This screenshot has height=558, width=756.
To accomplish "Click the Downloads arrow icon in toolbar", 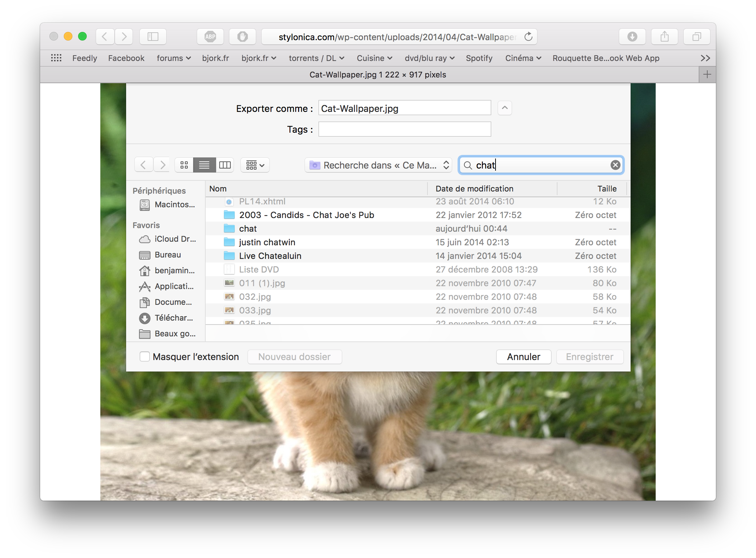I will coord(632,37).
